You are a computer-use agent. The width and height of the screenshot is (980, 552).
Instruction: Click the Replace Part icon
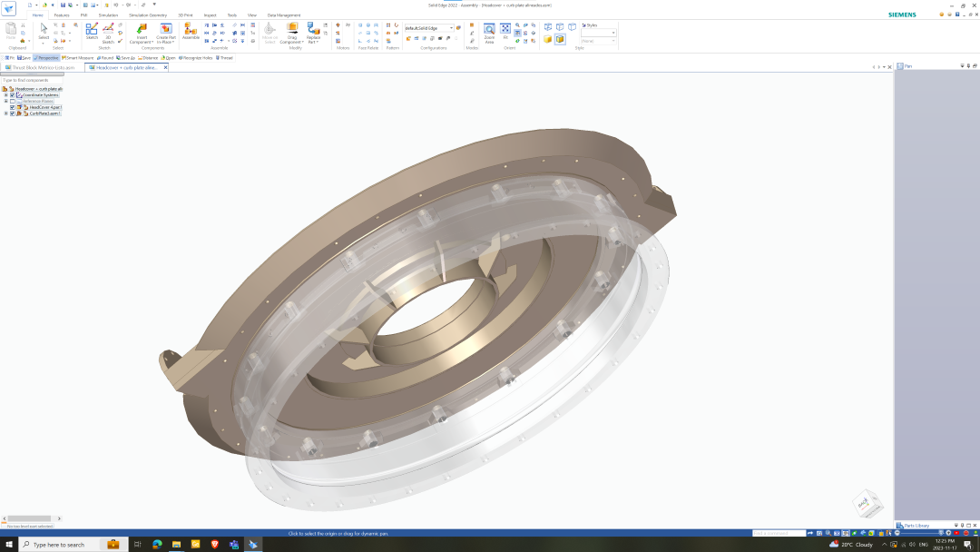tap(313, 33)
